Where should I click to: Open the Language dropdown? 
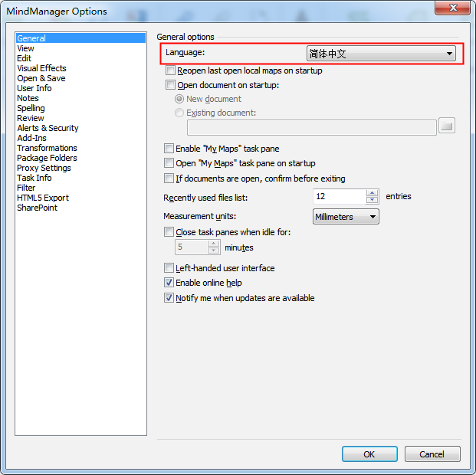pyautogui.click(x=380, y=54)
